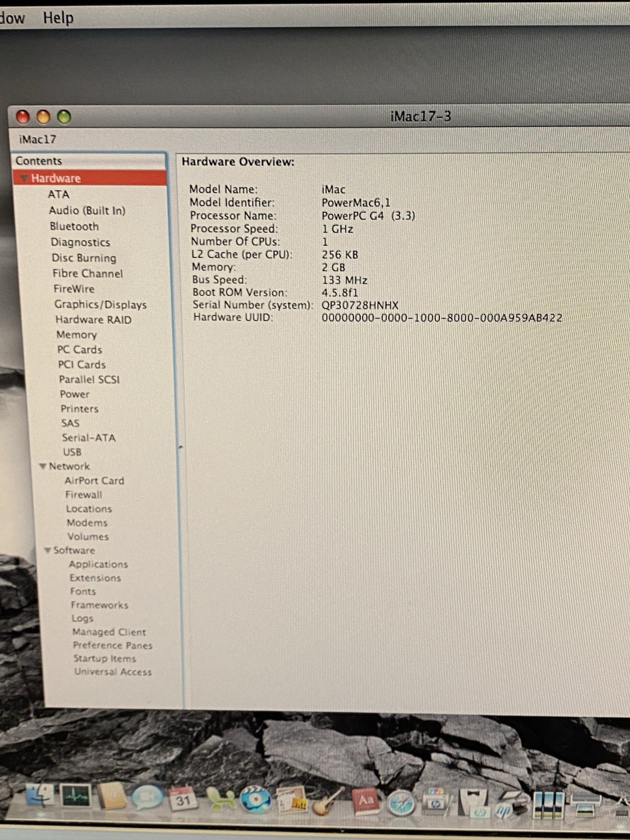The width and height of the screenshot is (630, 840).
Task: Select Parallel SCSI entry
Action: [x=89, y=379]
